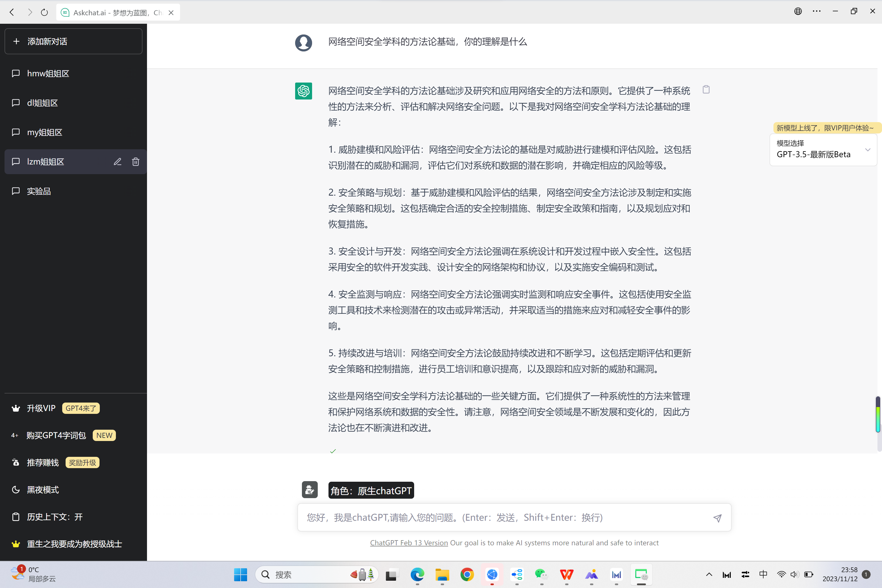Click the role selection icon beside 角色
The image size is (882, 588).
309,490
